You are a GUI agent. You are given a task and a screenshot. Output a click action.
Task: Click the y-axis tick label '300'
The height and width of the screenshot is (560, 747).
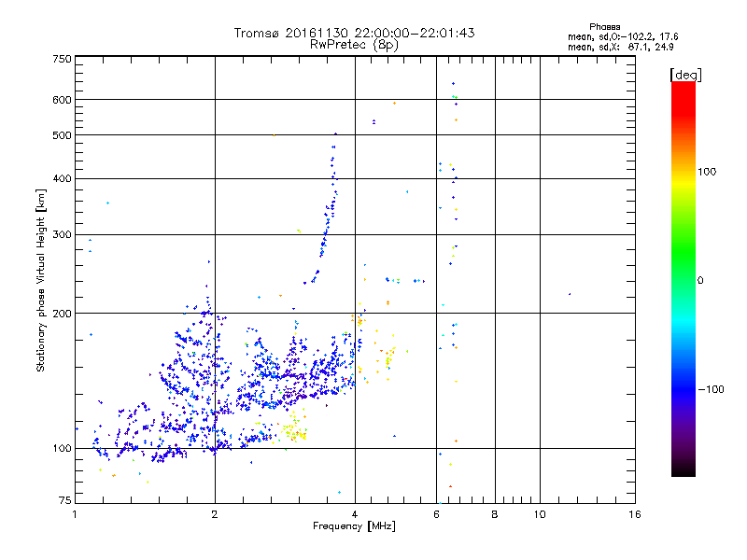tap(62, 235)
